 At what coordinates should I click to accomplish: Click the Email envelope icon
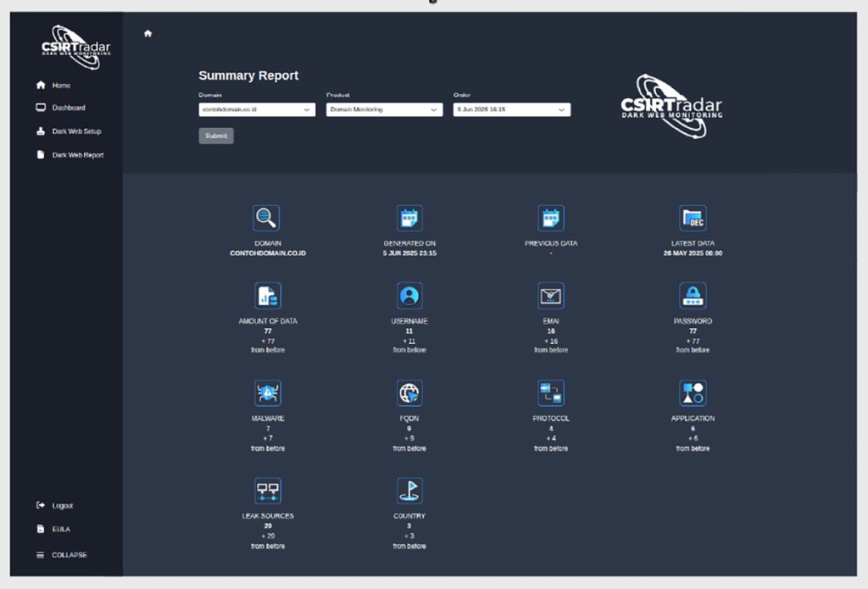coord(551,296)
